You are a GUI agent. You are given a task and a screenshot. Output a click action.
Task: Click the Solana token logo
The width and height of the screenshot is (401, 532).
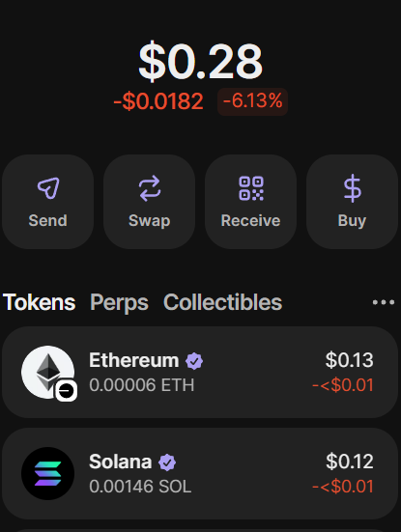coord(48,473)
